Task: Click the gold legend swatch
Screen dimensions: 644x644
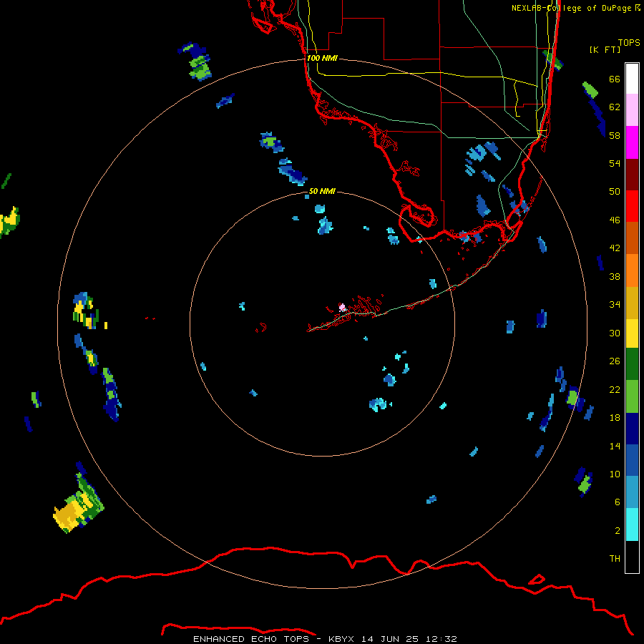Action: 632,303
